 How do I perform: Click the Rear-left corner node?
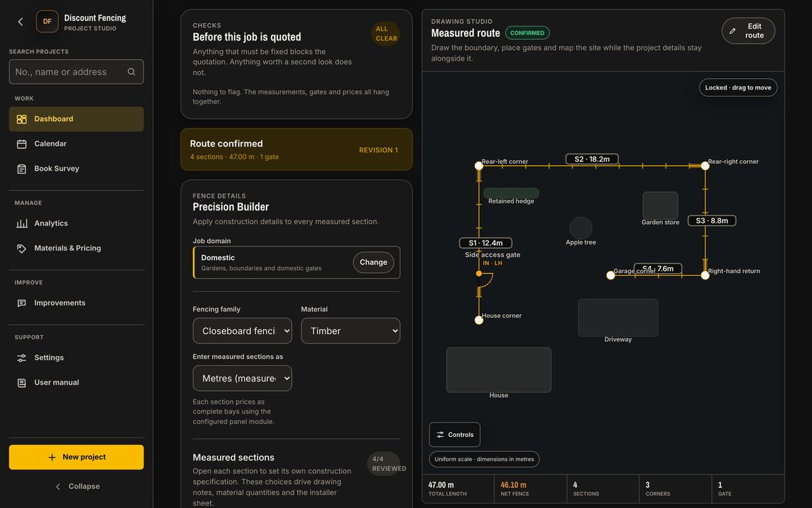click(x=479, y=165)
